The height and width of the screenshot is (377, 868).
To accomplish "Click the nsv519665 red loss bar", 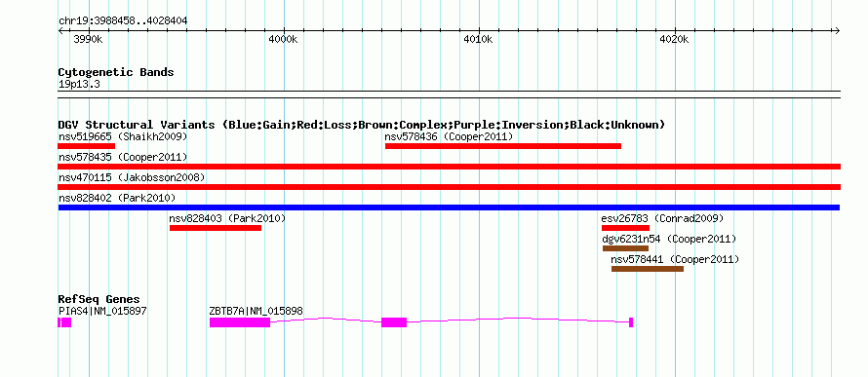I will tap(86, 146).
